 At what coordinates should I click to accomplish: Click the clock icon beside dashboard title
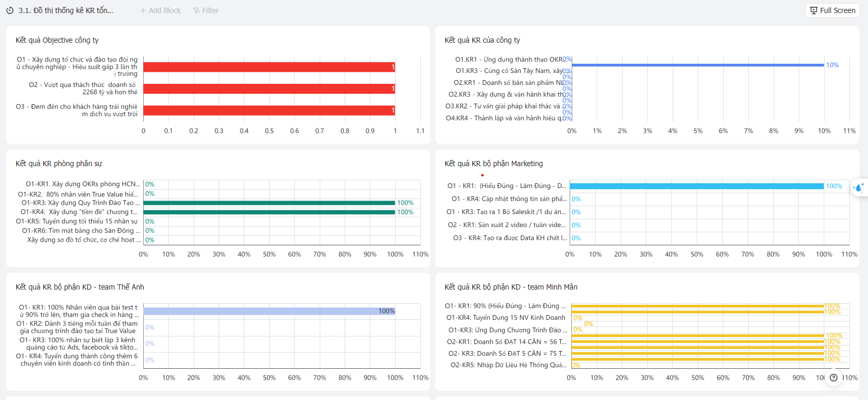10,10
